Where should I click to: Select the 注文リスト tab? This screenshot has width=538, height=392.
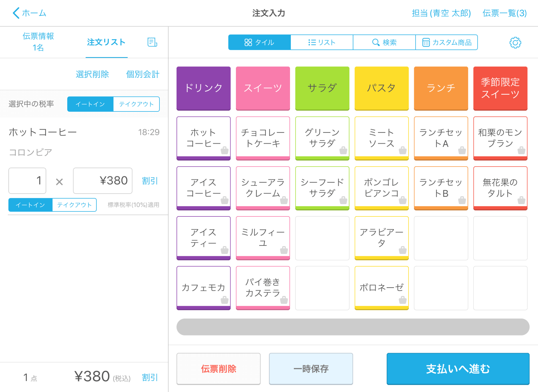[x=106, y=42]
